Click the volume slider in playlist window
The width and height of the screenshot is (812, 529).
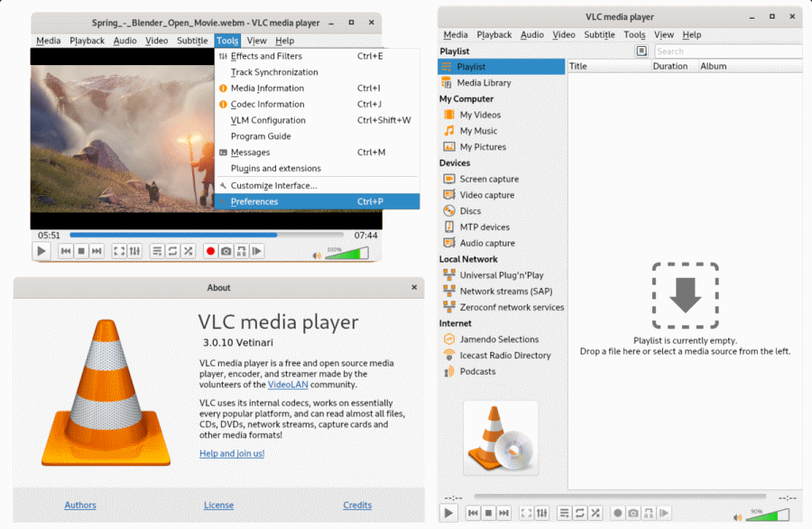[x=768, y=515]
